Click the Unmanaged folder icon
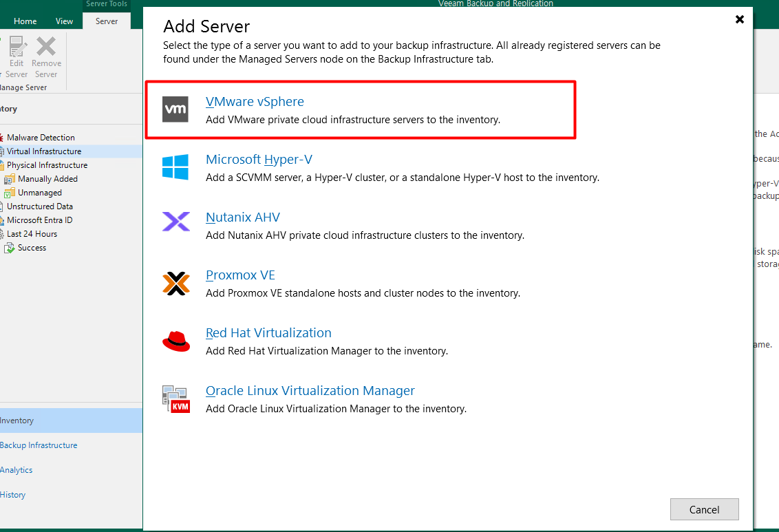Screen dimensions: 779x532 [x=10, y=193]
